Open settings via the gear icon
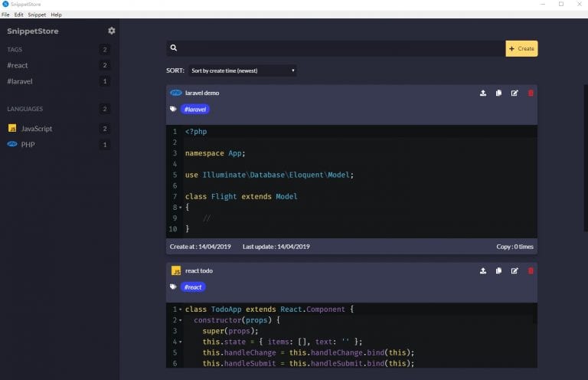This screenshot has height=380, width=588. (111, 31)
